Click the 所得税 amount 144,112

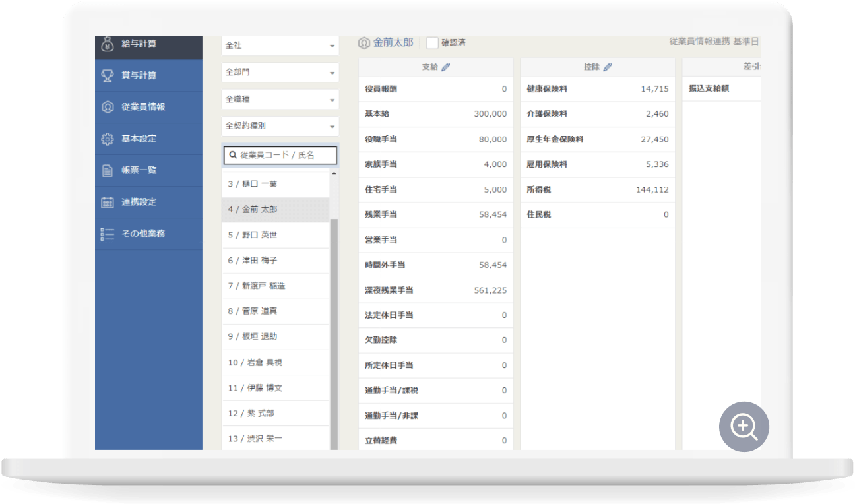click(x=652, y=189)
